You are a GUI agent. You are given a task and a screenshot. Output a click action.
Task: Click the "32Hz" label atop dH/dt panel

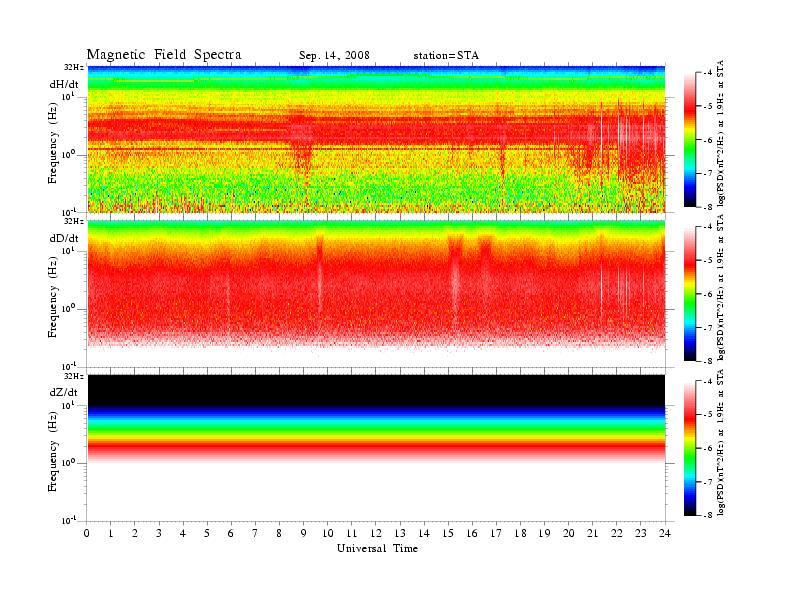pyautogui.click(x=74, y=67)
